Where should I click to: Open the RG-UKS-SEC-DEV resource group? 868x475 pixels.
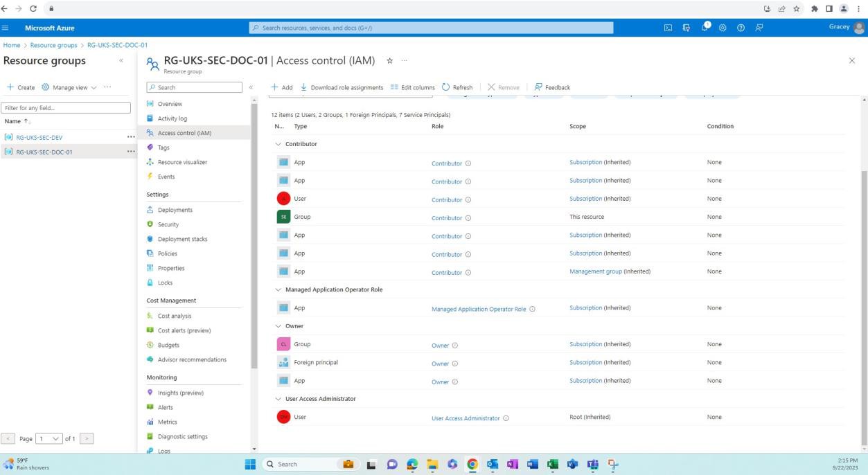coord(39,137)
